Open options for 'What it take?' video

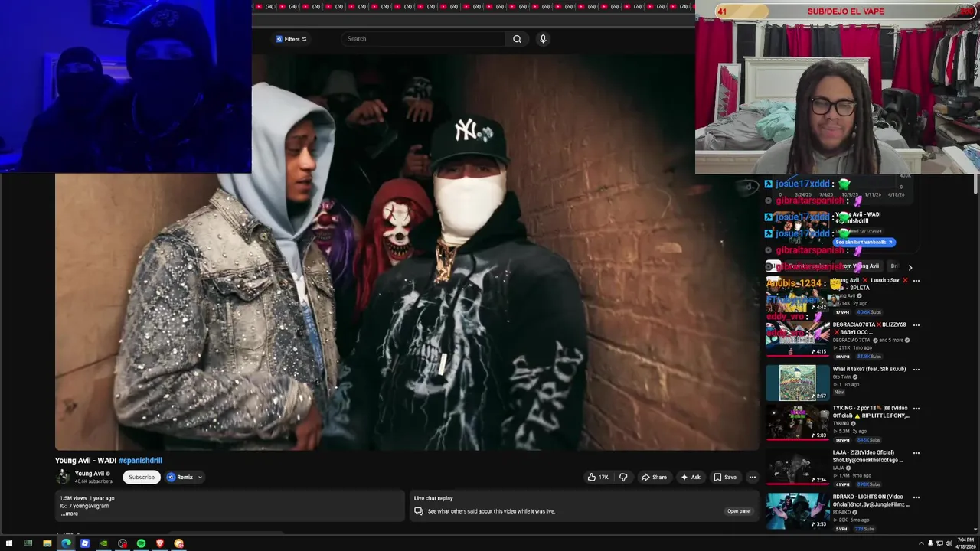pos(916,370)
